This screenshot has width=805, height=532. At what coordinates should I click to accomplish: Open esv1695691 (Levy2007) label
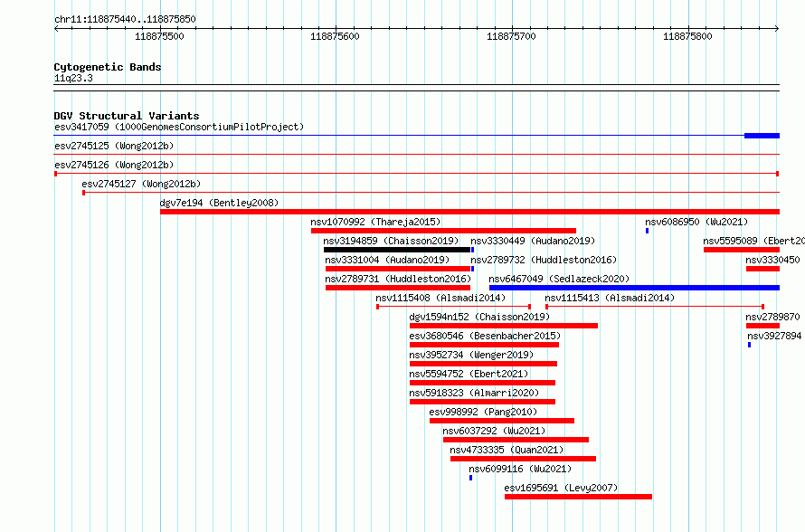pyautogui.click(x=561, y=488)
